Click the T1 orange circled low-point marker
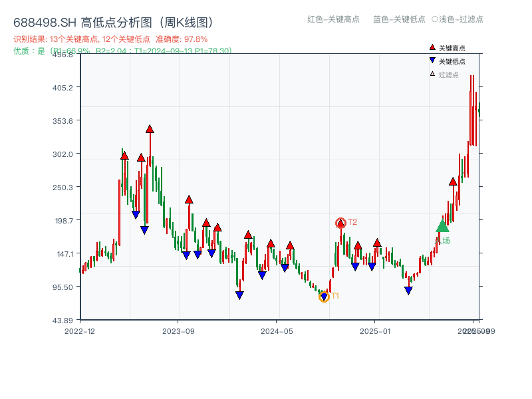 click(324, 297)
